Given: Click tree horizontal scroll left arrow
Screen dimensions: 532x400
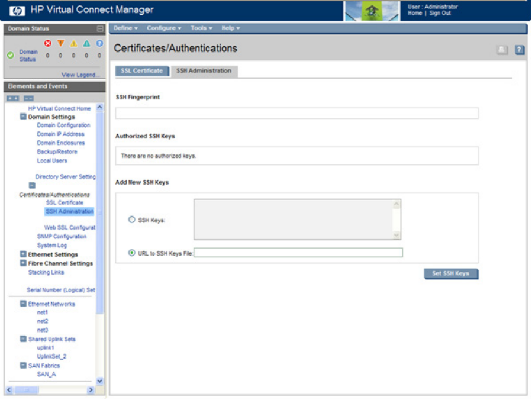Looking at the screenshot, I should tap(9, 390).
